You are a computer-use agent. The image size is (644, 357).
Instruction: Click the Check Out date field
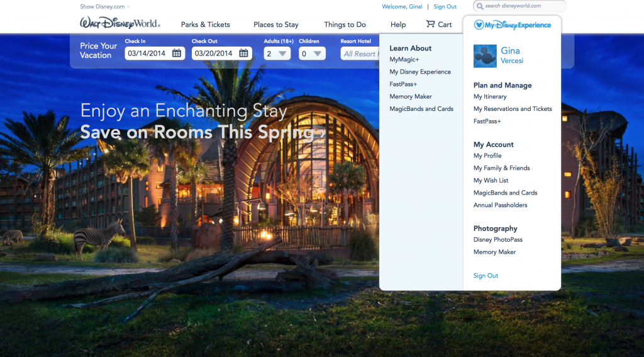point(222,54)
